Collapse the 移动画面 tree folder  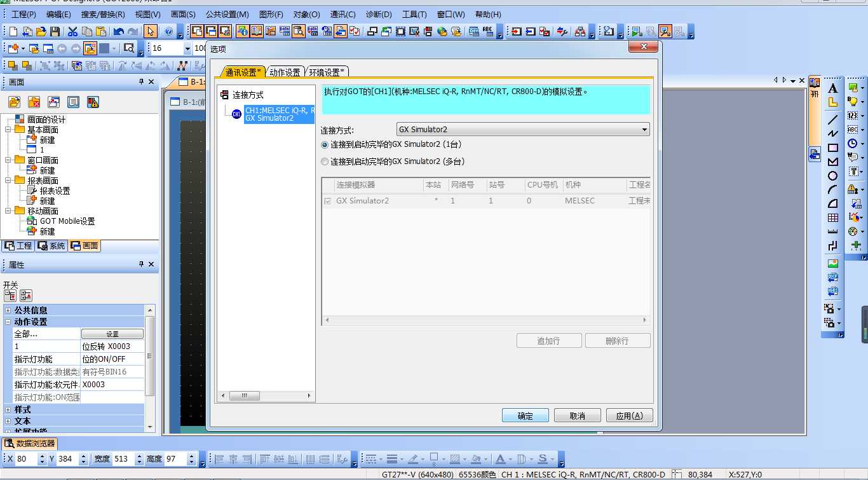(9, 211)
